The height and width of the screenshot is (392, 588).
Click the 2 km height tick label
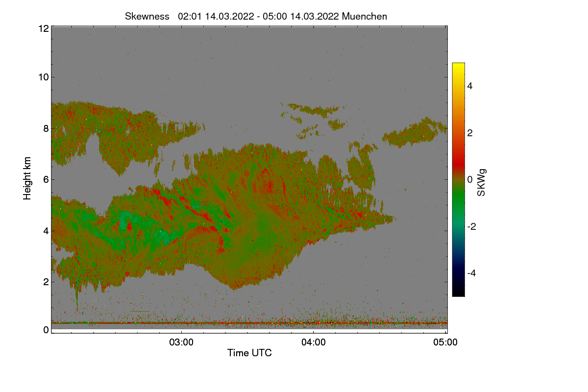click(46, 281)
